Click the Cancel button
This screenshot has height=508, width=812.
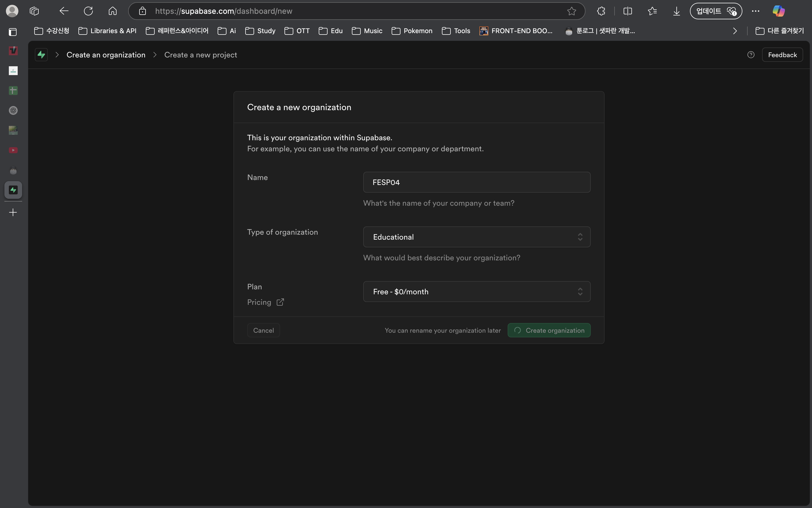click(x=263, y=330)
